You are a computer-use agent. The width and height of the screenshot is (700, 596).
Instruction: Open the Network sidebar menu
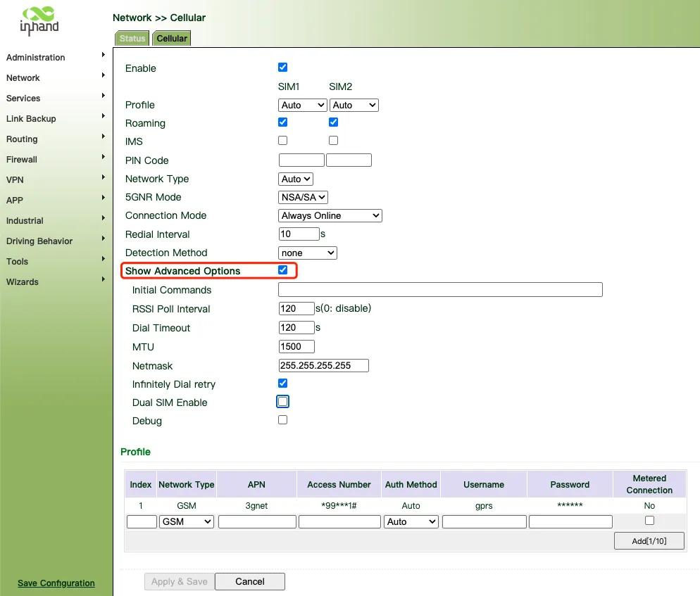click(x=23, y=78)
